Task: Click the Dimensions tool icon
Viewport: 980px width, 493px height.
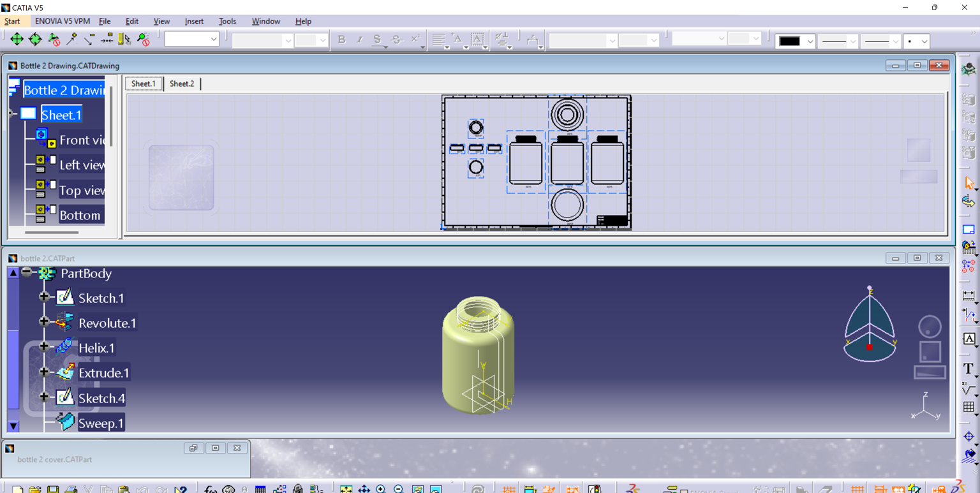Action: (969, 296)
